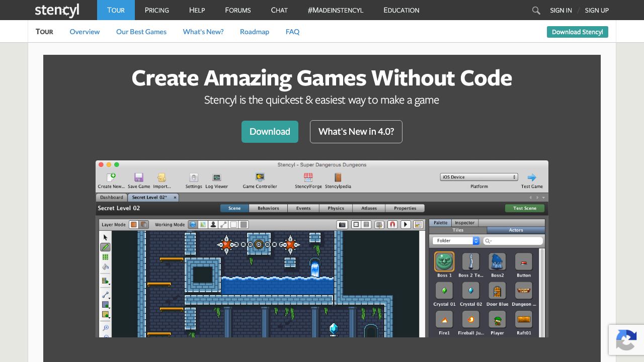Open the Log Viewer icon
Screen dimensions: 644x362
pos(216,177)
